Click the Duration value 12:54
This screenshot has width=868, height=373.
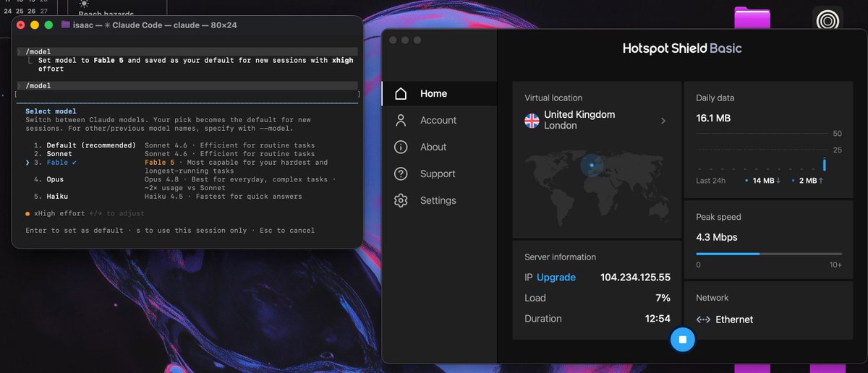tap(658, 319)
